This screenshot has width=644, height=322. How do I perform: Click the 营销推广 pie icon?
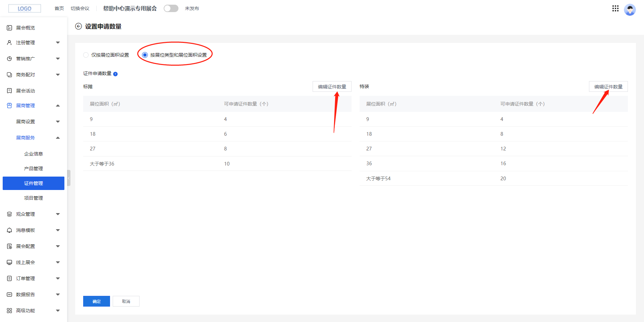click(x=9, y=59)
